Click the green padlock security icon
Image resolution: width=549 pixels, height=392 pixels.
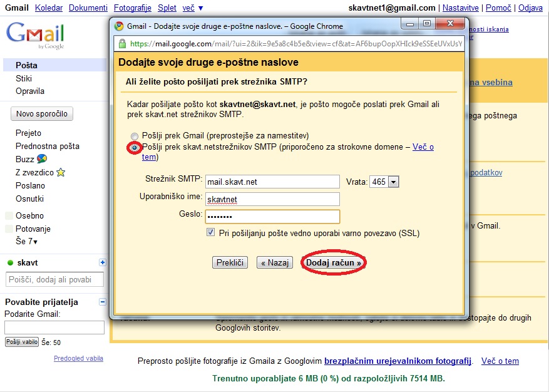[x=122, y=44]
